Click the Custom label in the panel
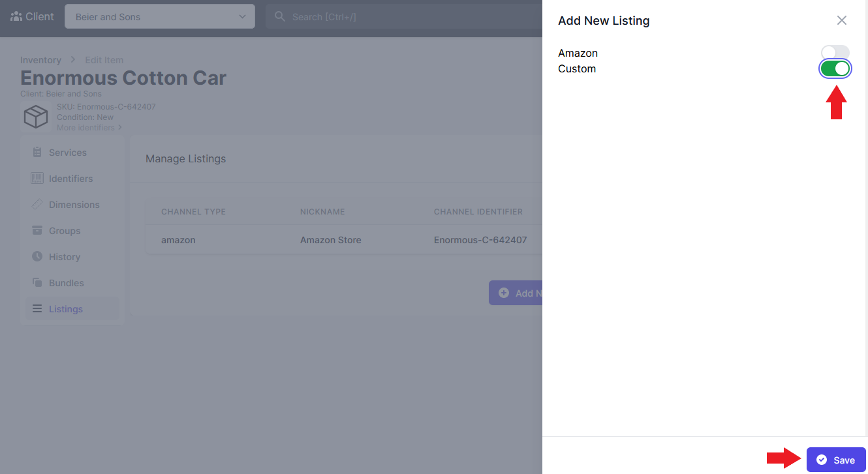The width and height of the screenshot is (868, 474). tap(577, 68)
